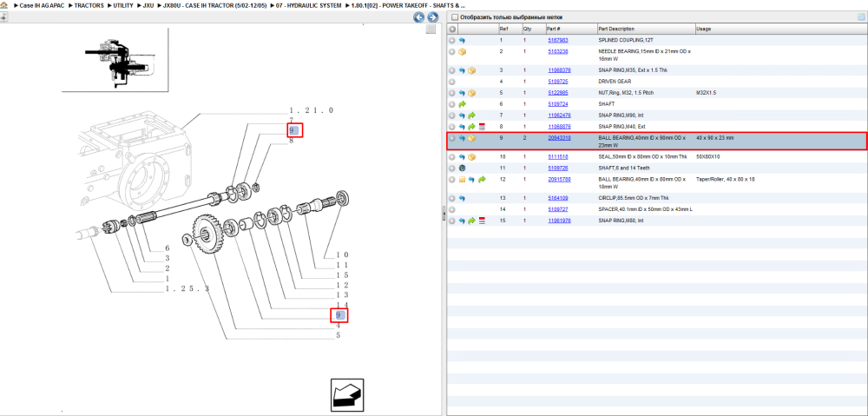868x416 pixels.
Task: Open UTILITY breadcrumb
Action: coord(123,5)
